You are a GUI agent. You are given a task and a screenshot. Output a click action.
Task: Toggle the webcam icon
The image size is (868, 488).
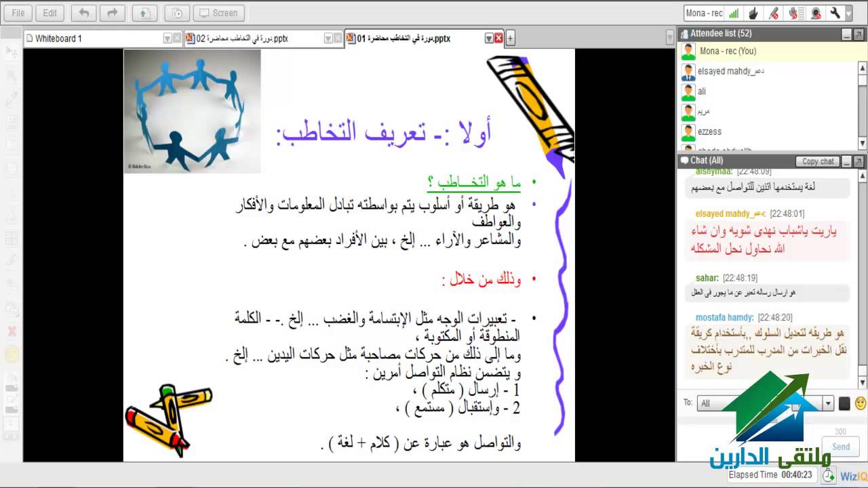(815, 13)
